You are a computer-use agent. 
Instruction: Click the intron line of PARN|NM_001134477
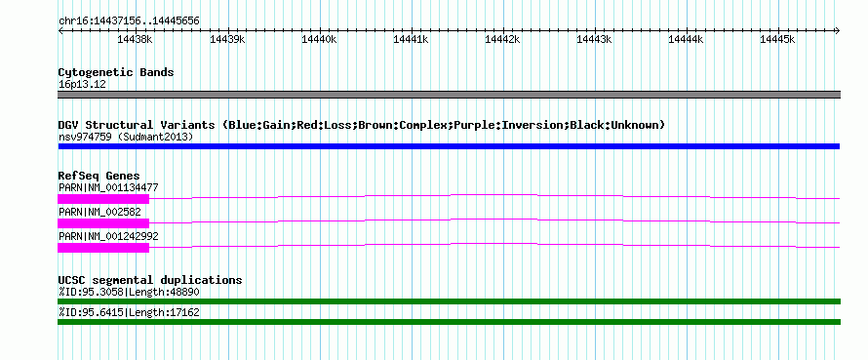point(494,196)
